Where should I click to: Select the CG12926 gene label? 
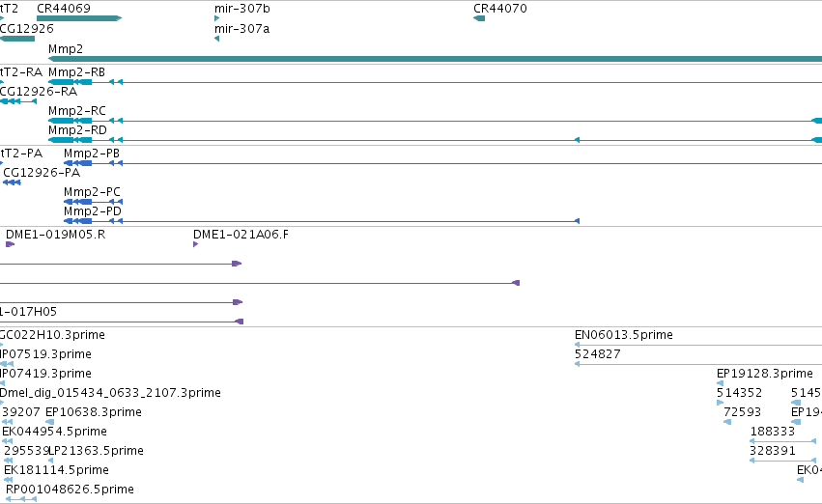(27, 29)
